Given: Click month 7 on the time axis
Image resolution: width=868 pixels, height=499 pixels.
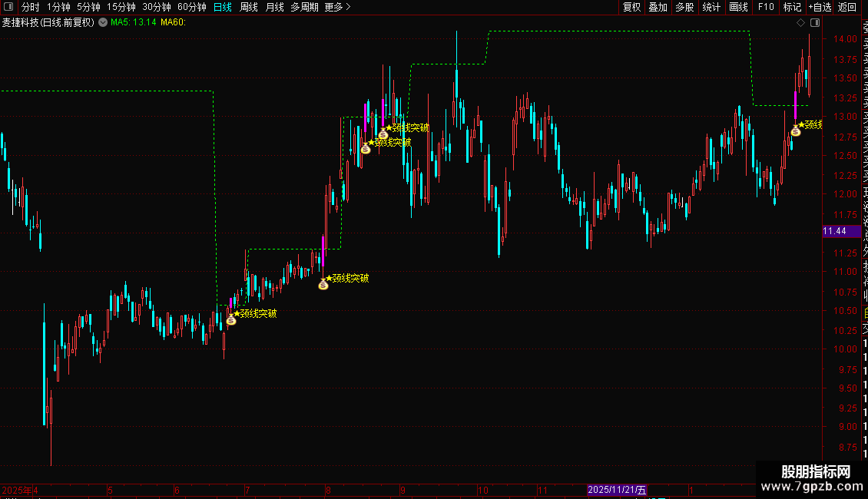Looking at the screenshot, I should (247, 490).
